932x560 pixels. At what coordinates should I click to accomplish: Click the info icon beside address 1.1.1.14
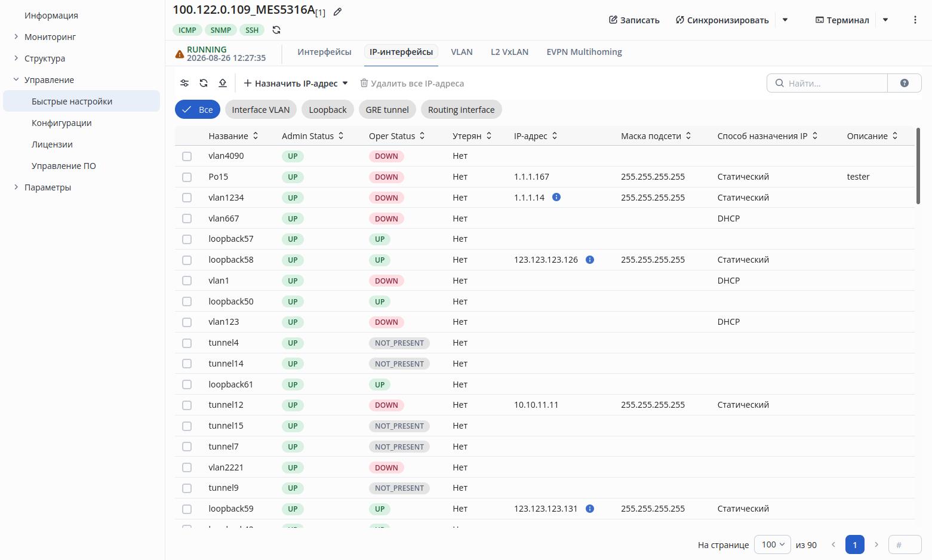click(x=556, y=197)
